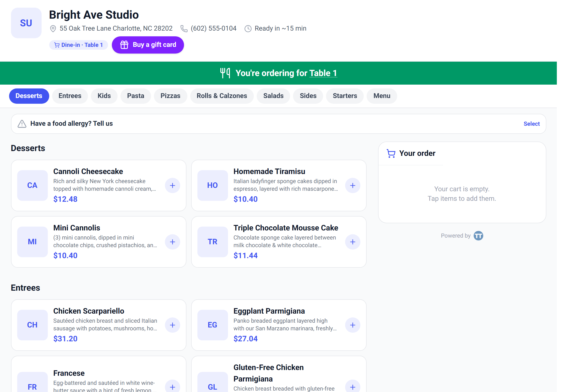The image size is (564, 392).
Task: Jump to the Kids category
Action: [104, 96]
